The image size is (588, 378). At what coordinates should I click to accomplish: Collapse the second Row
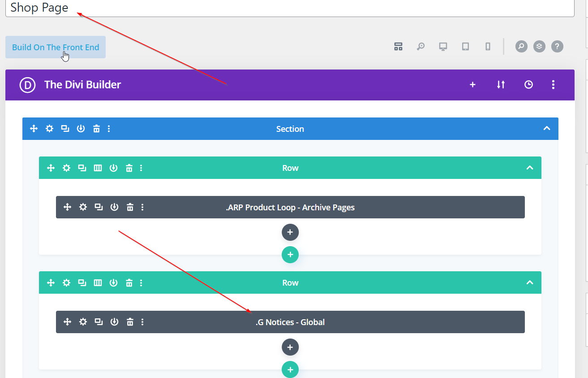[530, 282]
